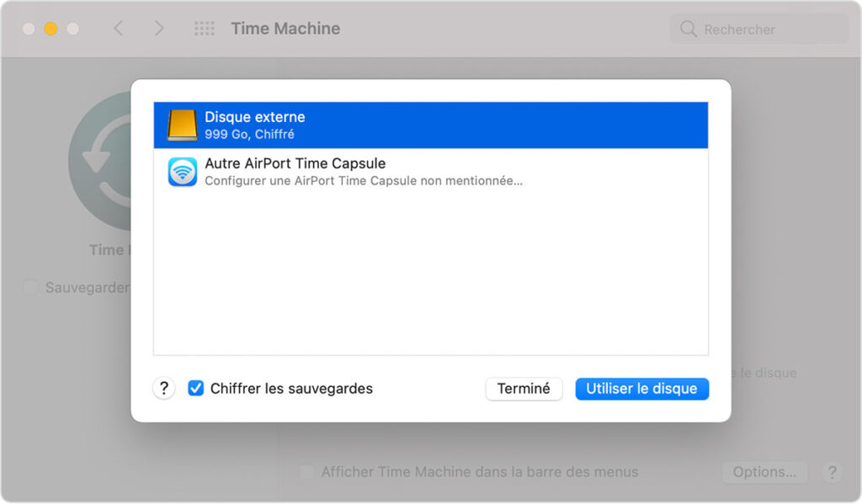Click the forward arrow in the toolbar
The height and width of the screenshot is (504, 862).
[159, 28]
